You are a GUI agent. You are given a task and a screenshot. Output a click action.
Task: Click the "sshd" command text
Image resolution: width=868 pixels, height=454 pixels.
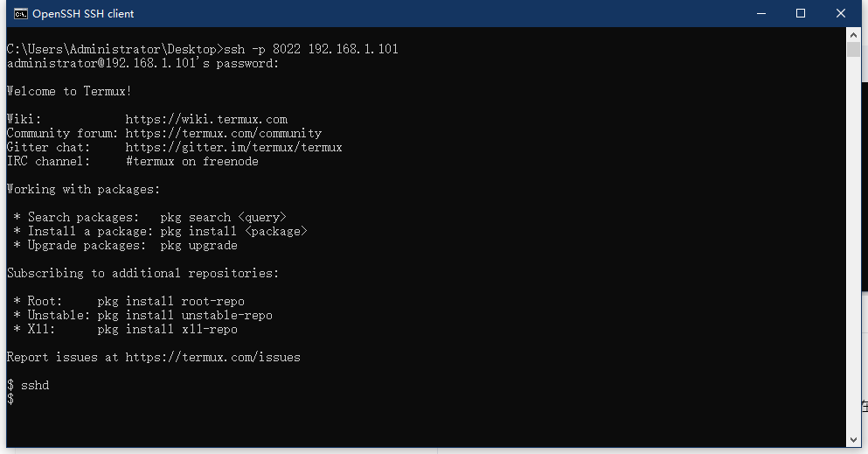pyautogui.click(x=35, y=385)
